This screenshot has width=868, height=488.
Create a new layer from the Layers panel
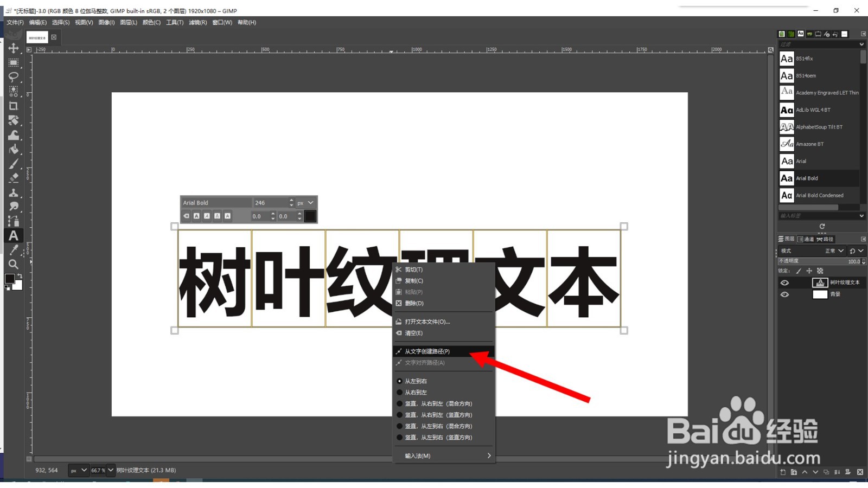click(783, 472)
